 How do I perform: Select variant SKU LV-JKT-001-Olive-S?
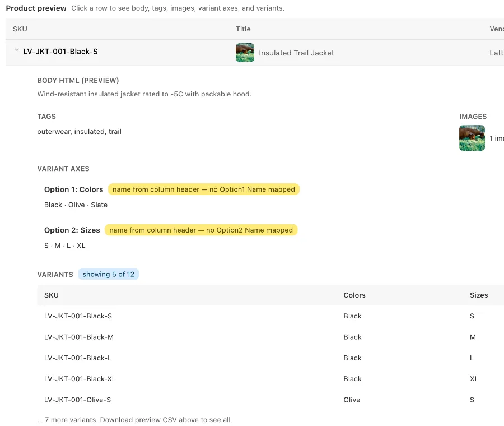(x=77, y=400)
